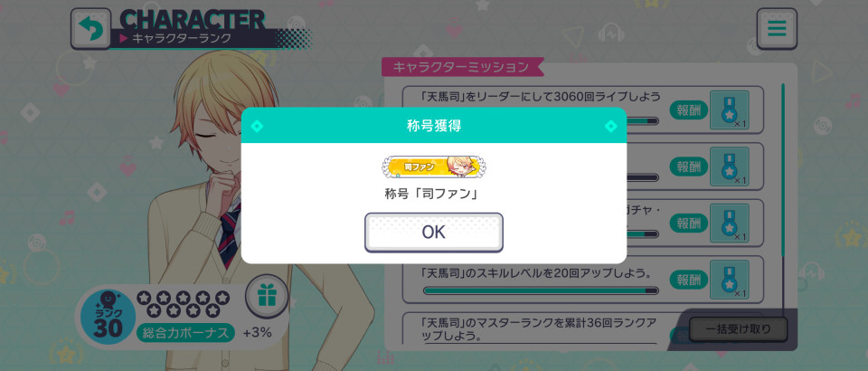Confirm the title dialog with OK
The width and height of the screenshot is (868, 371).
coord(433,232)
